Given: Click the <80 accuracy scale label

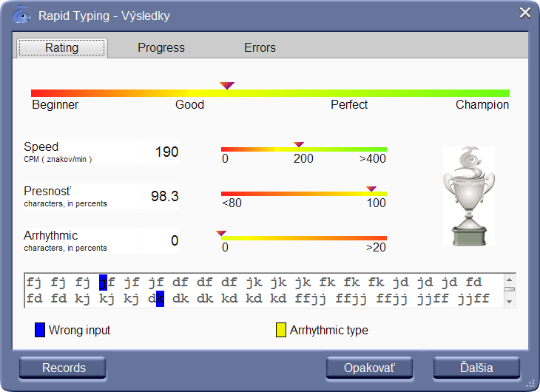Looking at the screenshot, I should [x=232, y=203].
